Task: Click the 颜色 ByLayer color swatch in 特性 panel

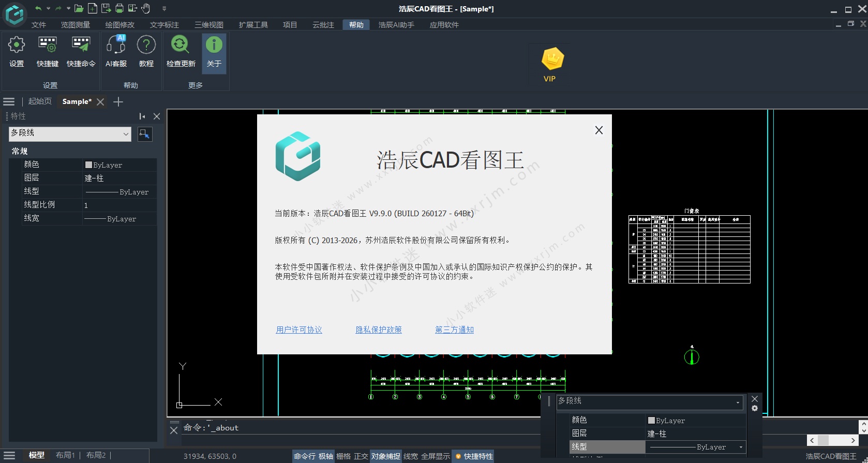Action: coord(88,165)
